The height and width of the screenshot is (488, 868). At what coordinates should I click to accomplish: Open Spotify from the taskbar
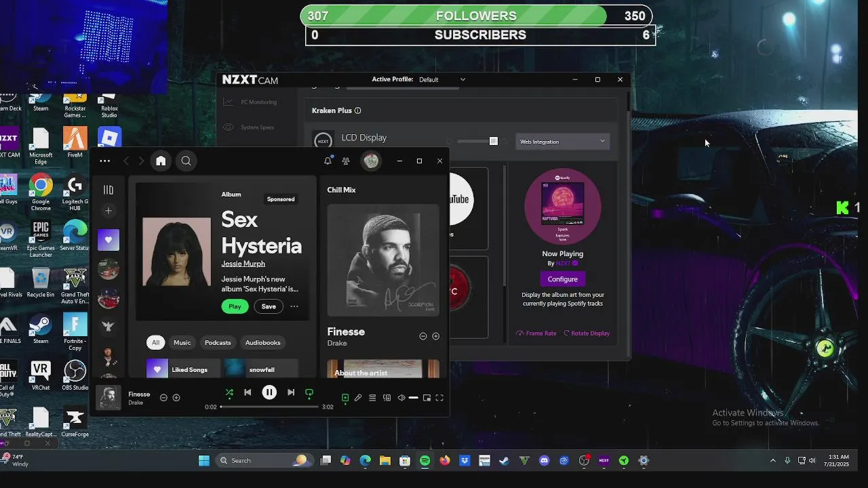point(425,461)
